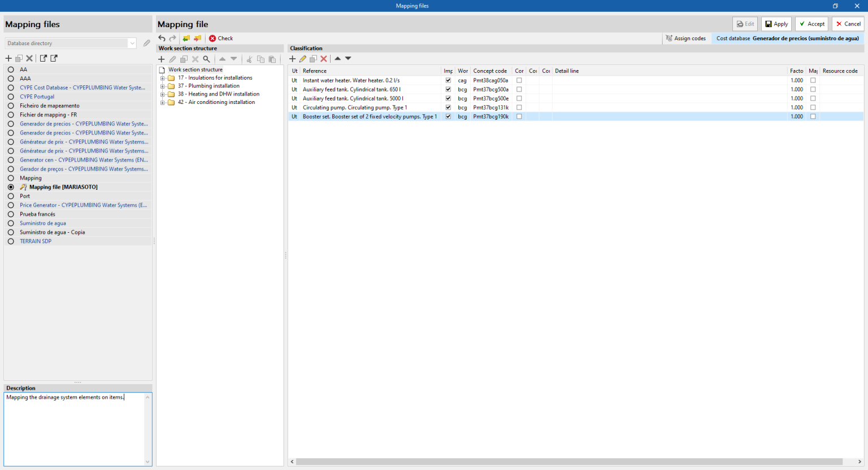The height and width of the screenshot is (470, 868).
Task: Click the Concept code column header
Action: point(491,71)
